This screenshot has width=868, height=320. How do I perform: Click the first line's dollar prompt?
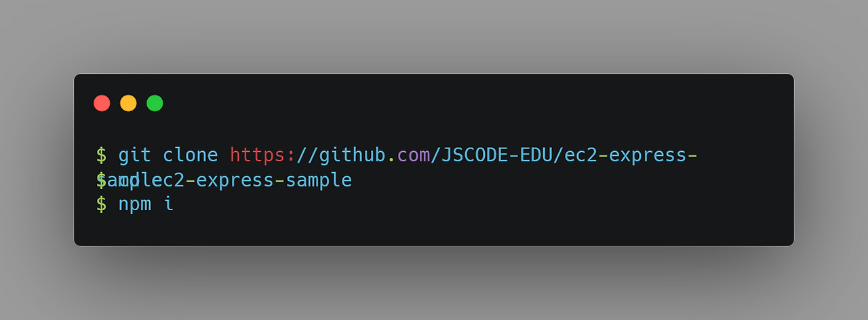point(102,156)
